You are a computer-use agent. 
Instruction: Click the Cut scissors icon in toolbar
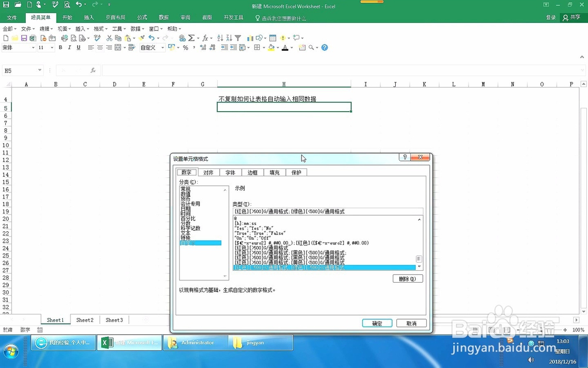pos(109,38)
